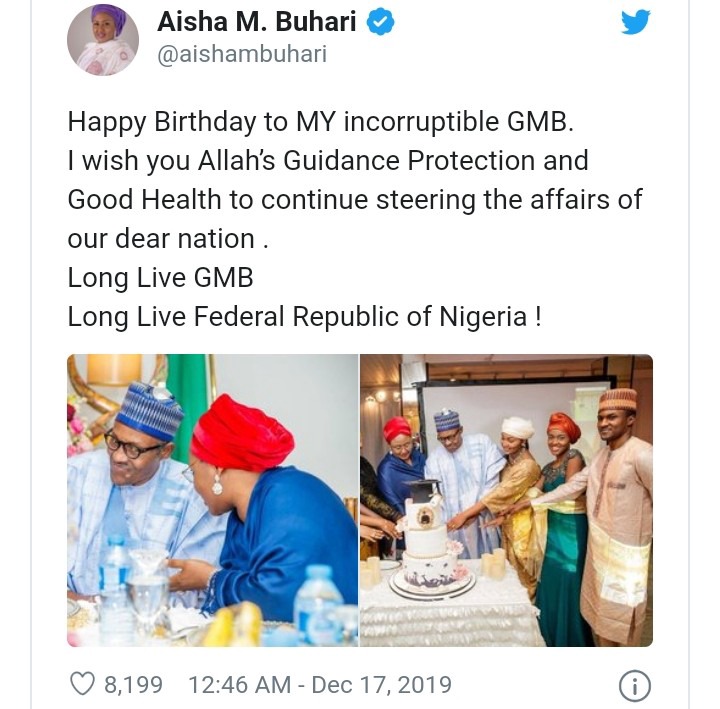
Task: Click the "Long Live Federal Republic of Nigeria" line
Action: point(304,317)
